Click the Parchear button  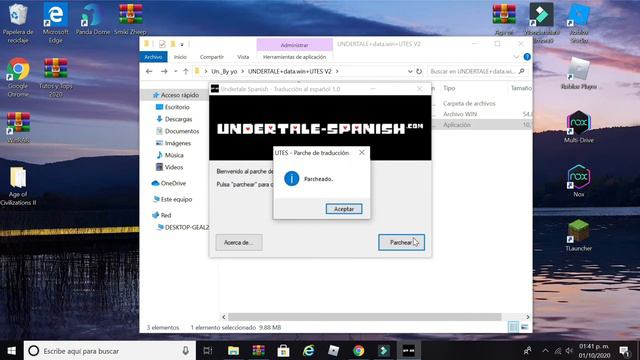[x=401, y=242]
